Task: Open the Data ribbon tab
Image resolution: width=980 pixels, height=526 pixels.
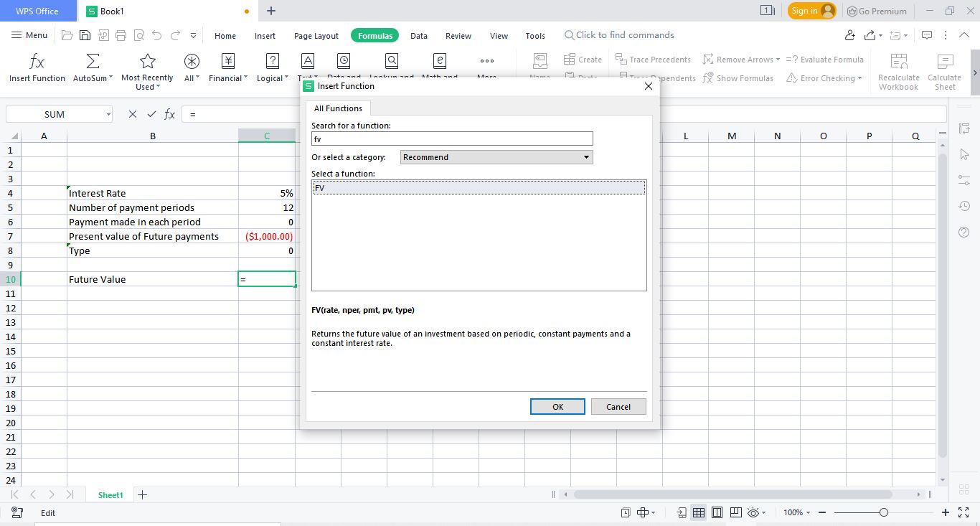Action: 419,36
